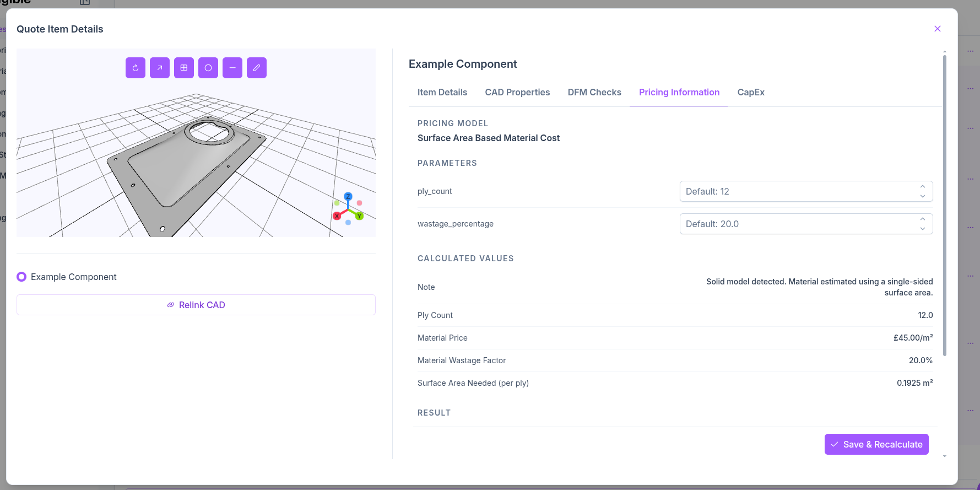980x490 pixels.
Task: Click the Relink CAD button
Action: [196, 305]
